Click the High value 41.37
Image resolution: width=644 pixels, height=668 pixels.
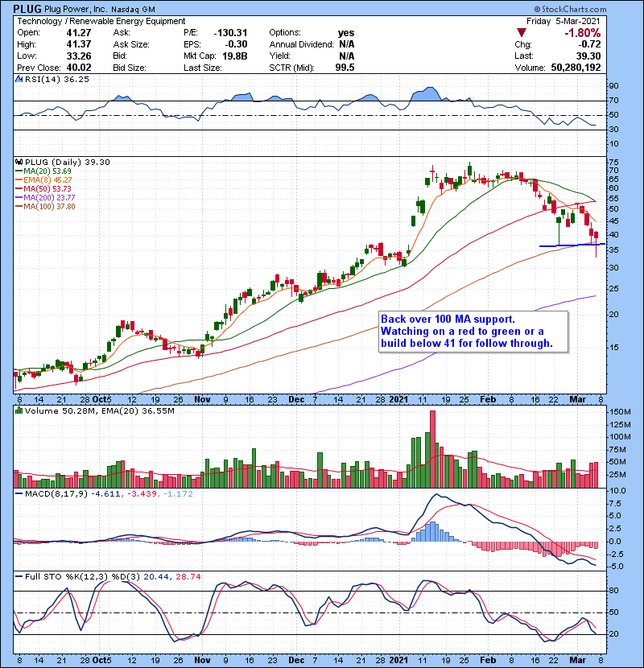(79, 44)
